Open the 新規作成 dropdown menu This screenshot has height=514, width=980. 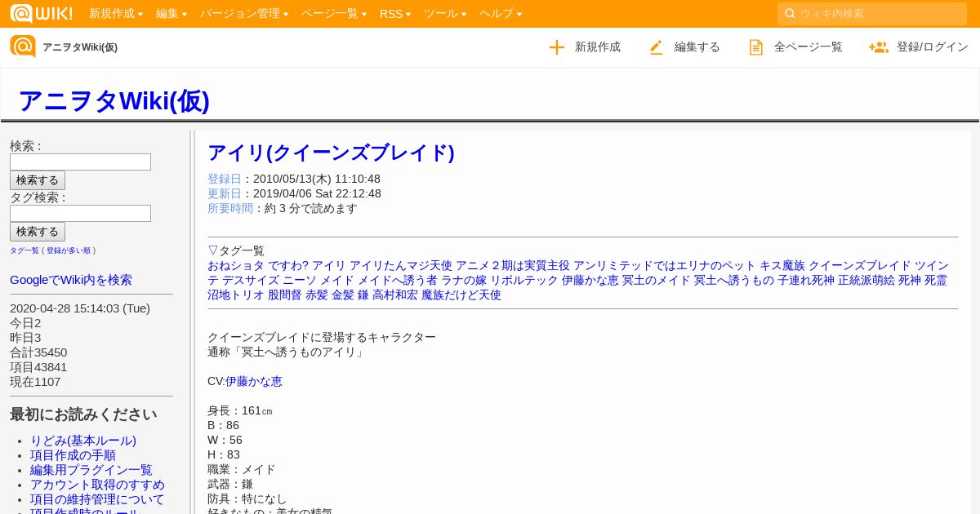click(116, 14)
